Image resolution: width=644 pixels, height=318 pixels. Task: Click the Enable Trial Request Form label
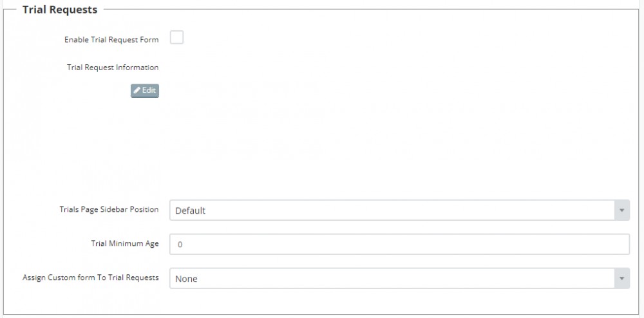click(x=111, y=40)
